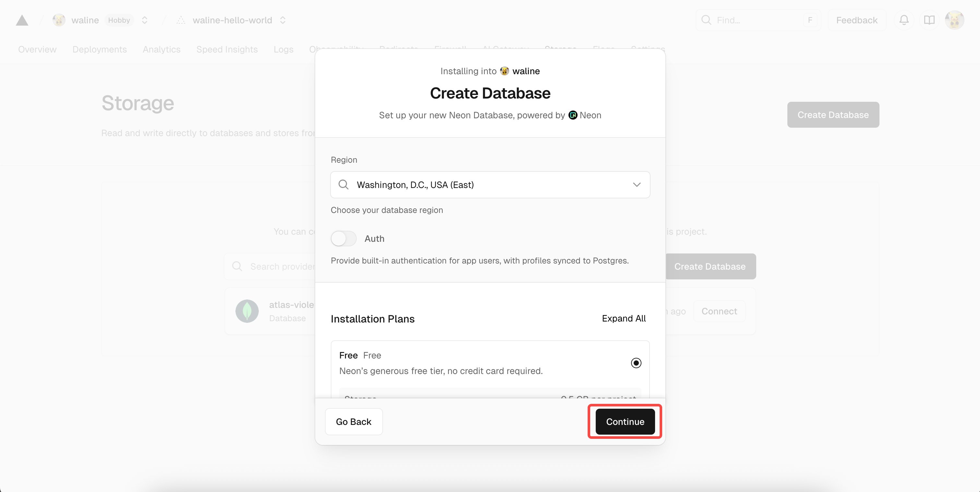Click the atlas MongoDB leaf icon
This screenshot has width=980, height=492.
[x=247, y=311]
